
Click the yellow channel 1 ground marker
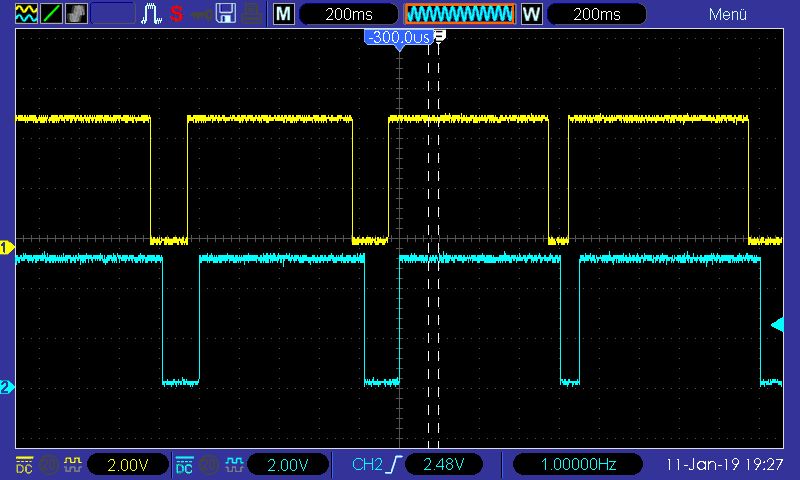pyautogui.click(x=7, y=248)
